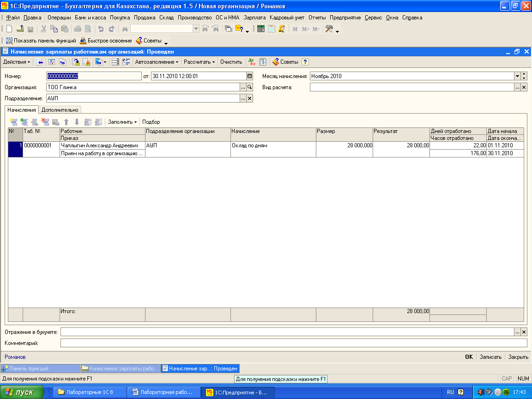Open the Calendar icon in main toolbar
The image size is (532, 399).
(x=271, y=29)
